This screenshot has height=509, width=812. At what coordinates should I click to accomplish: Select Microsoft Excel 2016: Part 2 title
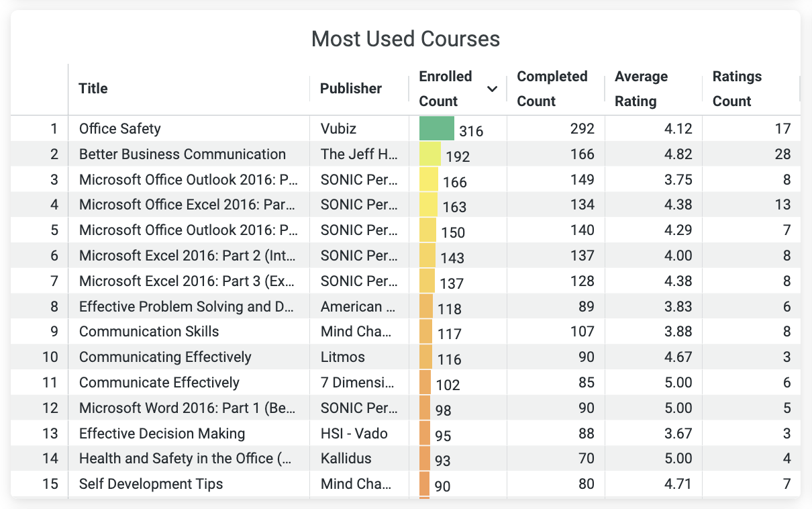(x=187, y=256)
